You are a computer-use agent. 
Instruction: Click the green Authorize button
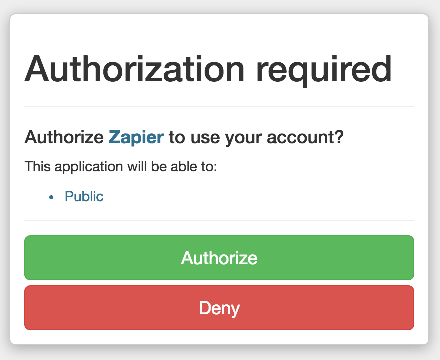pyautogui.click(x=219, y=257)
